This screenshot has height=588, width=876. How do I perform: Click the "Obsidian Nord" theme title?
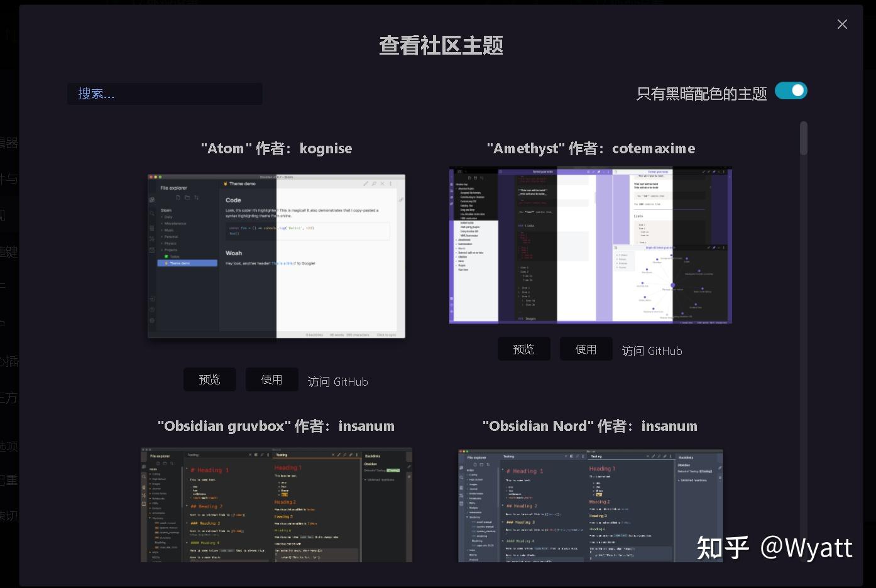click(589, 426)
